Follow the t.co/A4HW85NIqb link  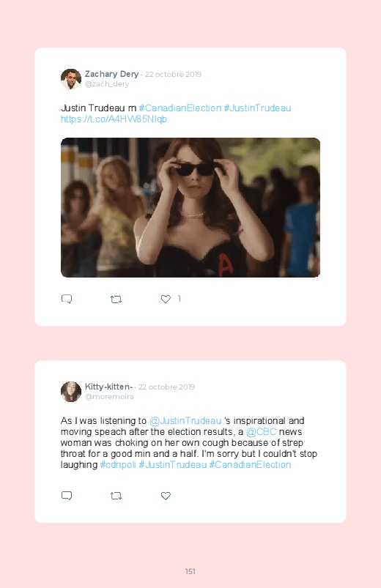pos(114,119)
